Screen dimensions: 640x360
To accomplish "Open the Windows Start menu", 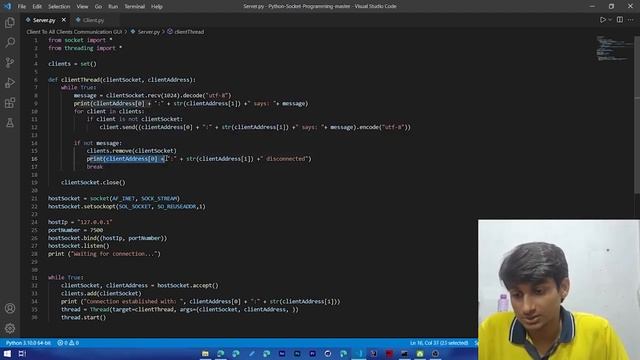I will pos(7,353).
